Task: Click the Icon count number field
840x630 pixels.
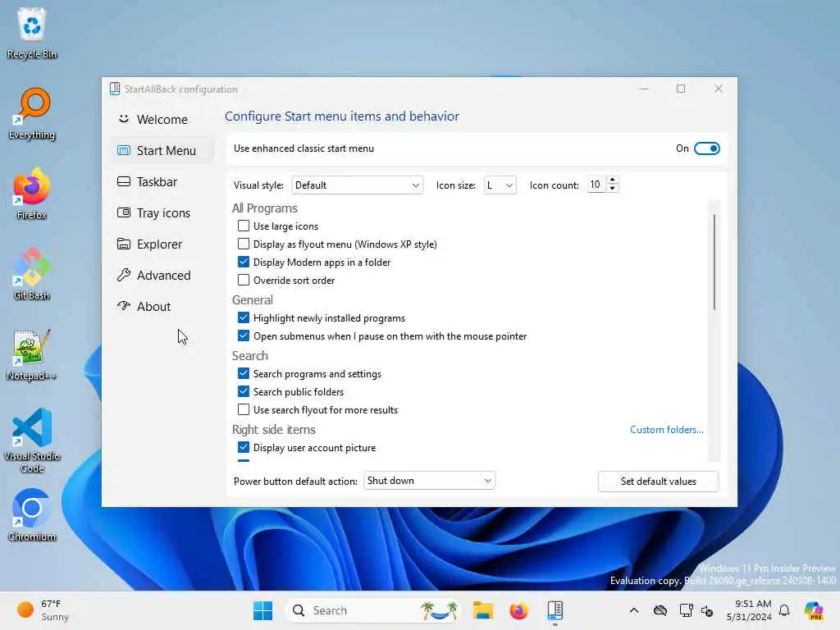Action: pyautogui.click(x=596, y=185)
